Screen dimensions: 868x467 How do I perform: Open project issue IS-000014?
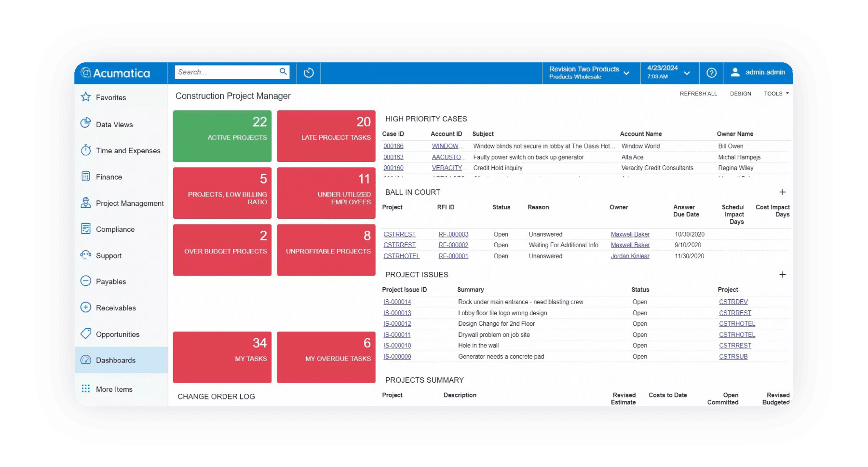point(397,302)
